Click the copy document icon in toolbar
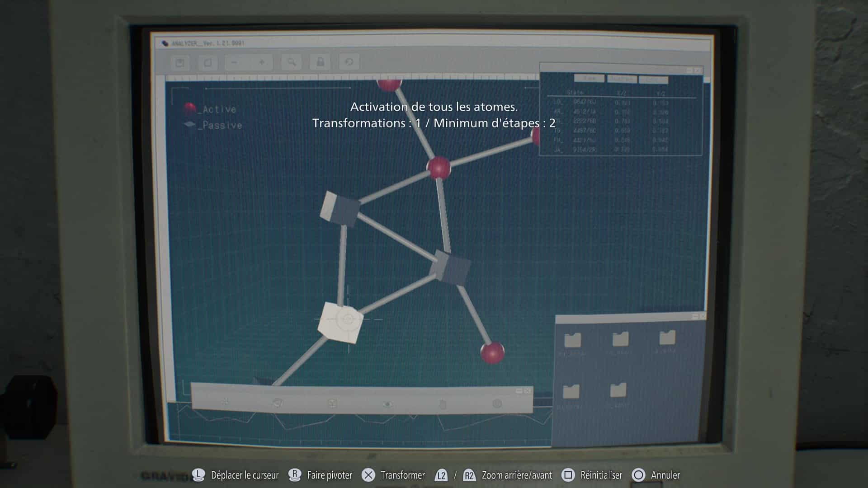 (208, 63)
